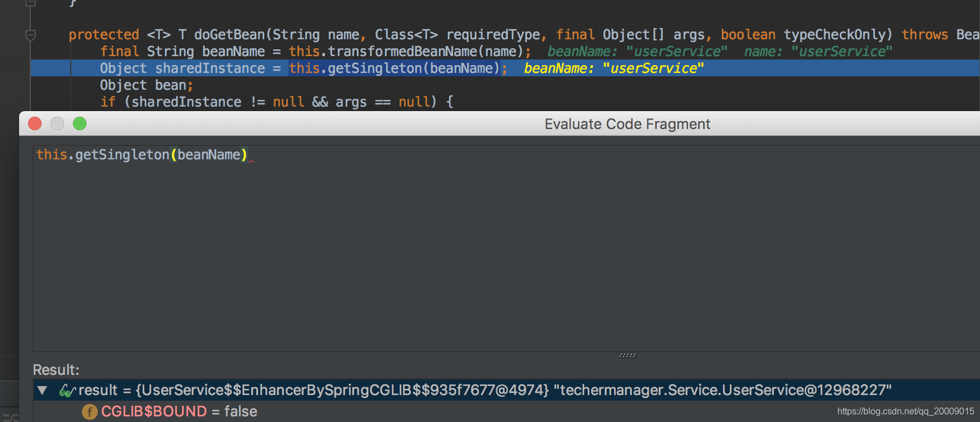Screen dimensions: 980x422
Task: Click the 'if (sharedInstance != null' condition line
Action: point(276,102)
